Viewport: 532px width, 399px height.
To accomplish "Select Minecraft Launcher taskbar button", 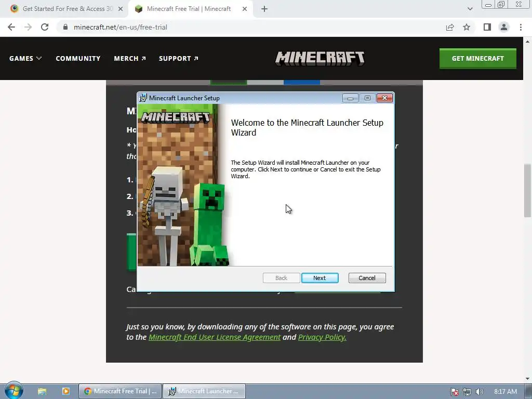I will 204,391.
